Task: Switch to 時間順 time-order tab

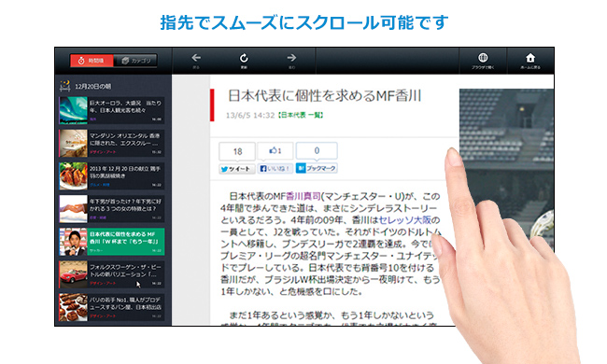Action: pyautogui.click(x=92, y=61)
